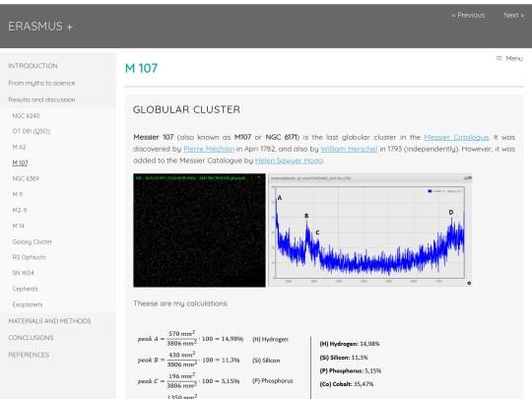This screenshot has height=399, width=532.
Task: Open Results and discussion section
Action: [x=41, y=100]
